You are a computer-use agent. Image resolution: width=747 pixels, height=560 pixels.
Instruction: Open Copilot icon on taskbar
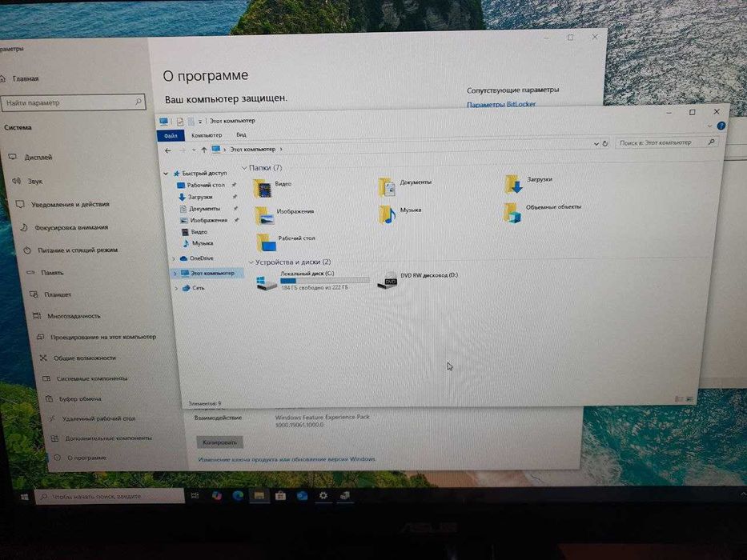pos(216,496)
